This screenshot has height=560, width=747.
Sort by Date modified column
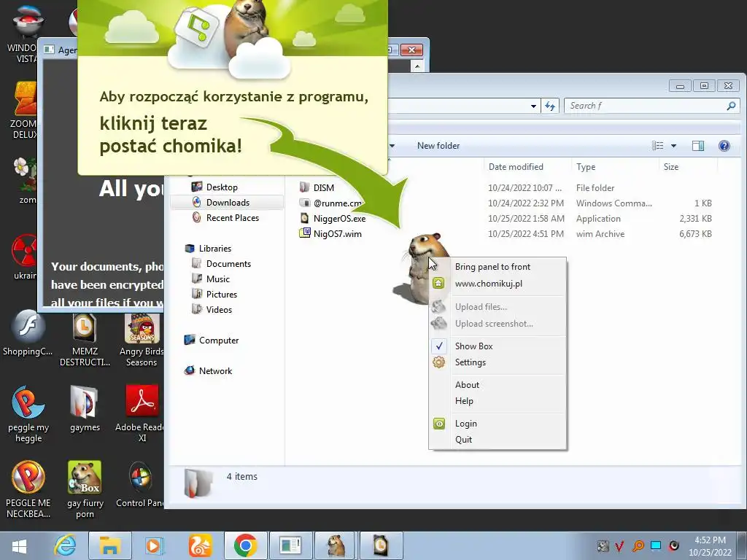(x=516, y=167)
